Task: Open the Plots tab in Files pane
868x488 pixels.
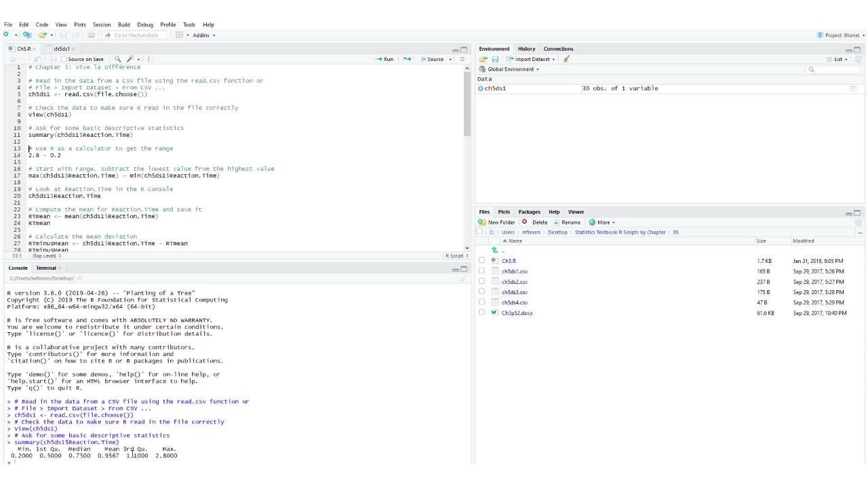Action: click(504, 211)
